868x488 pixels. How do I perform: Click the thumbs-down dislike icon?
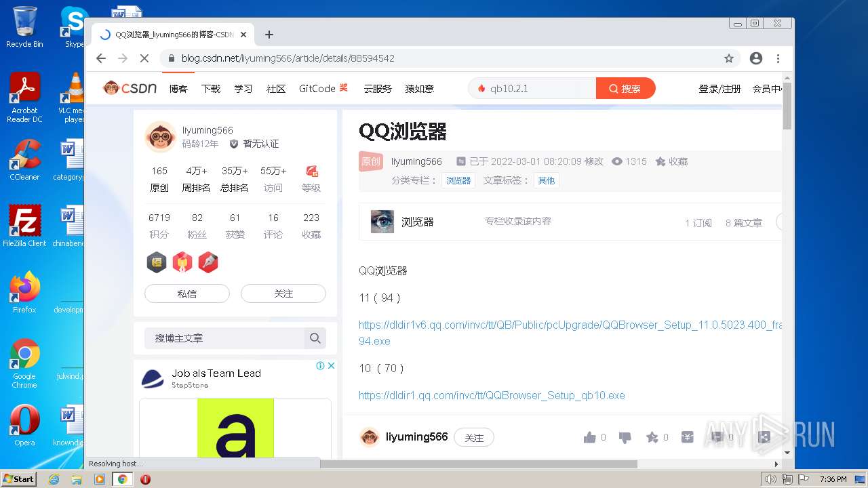pos(625,437)
